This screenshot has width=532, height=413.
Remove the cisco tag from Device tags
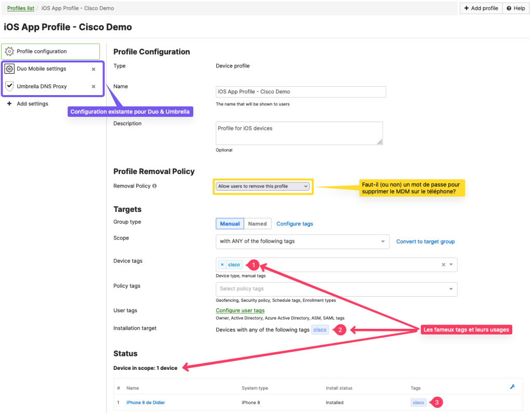(222, 264)
